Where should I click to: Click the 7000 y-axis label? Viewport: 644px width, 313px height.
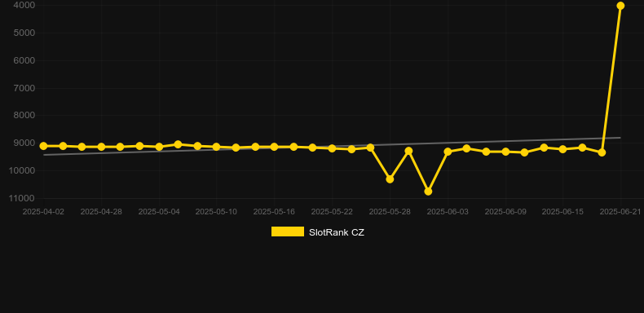coord(24,88)
